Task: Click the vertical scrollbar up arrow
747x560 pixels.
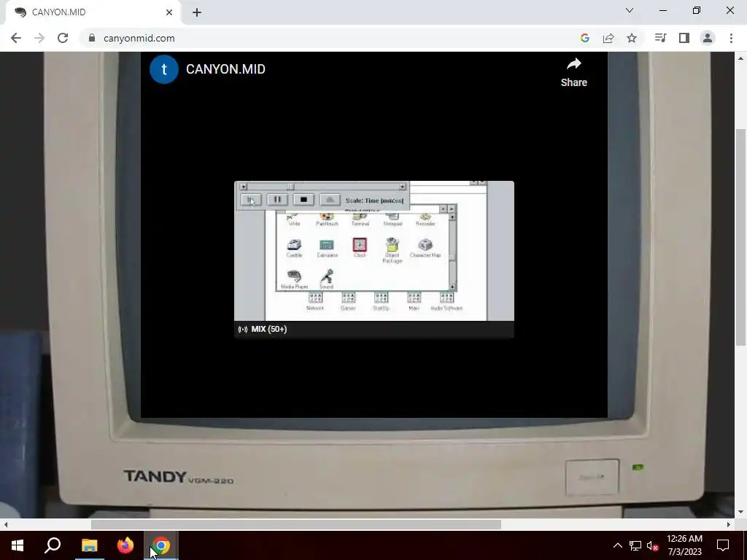Action: pos(741,58)
